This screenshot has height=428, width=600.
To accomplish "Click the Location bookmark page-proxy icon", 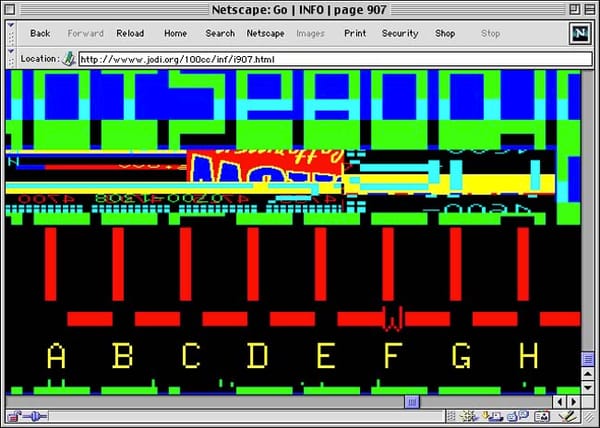I will click(69, 59).
